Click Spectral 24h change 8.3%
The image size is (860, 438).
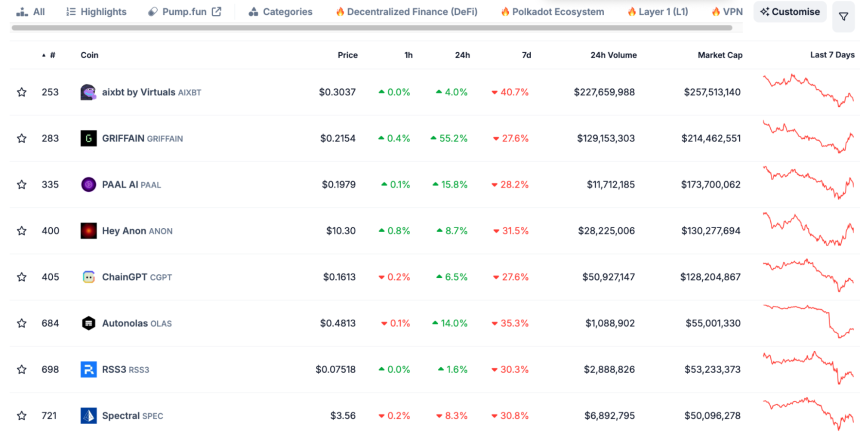click(x=452, y=416)
